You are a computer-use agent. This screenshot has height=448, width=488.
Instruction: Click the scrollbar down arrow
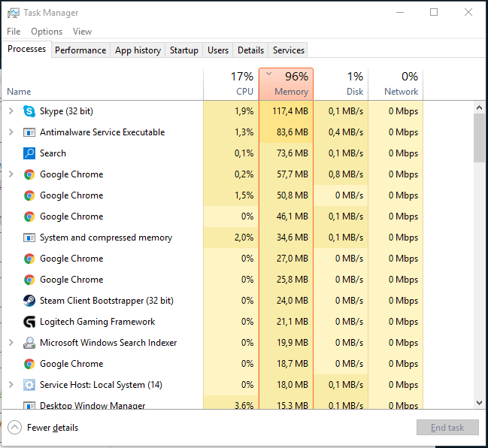[x=479, y=403]
